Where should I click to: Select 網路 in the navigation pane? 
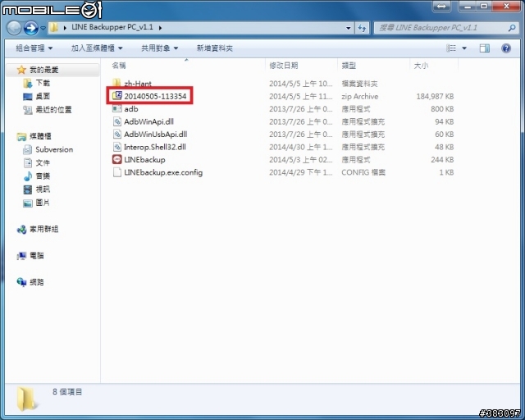pos(30,282)
